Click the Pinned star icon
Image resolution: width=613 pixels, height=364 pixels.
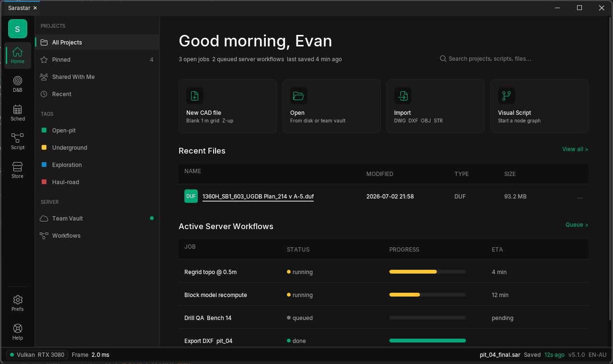44,60
